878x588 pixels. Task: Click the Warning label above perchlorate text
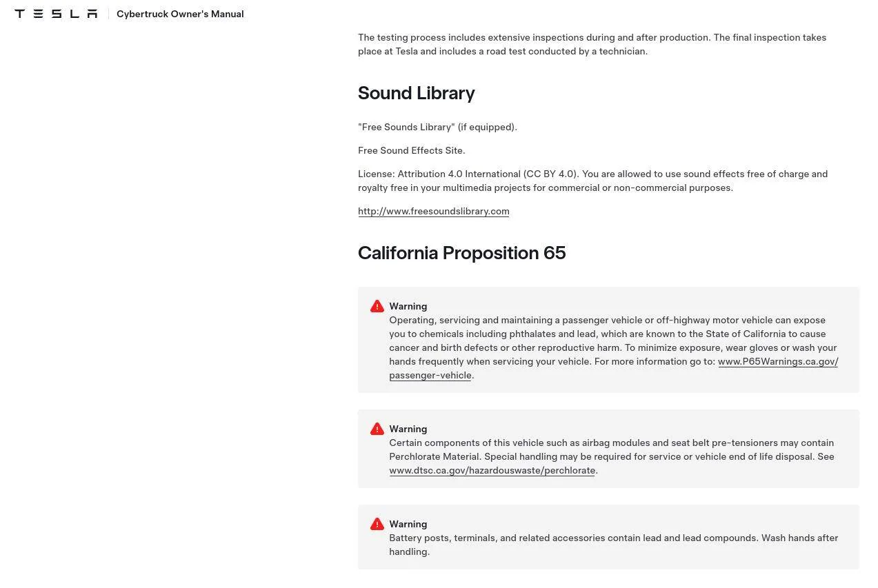[408, 429]
